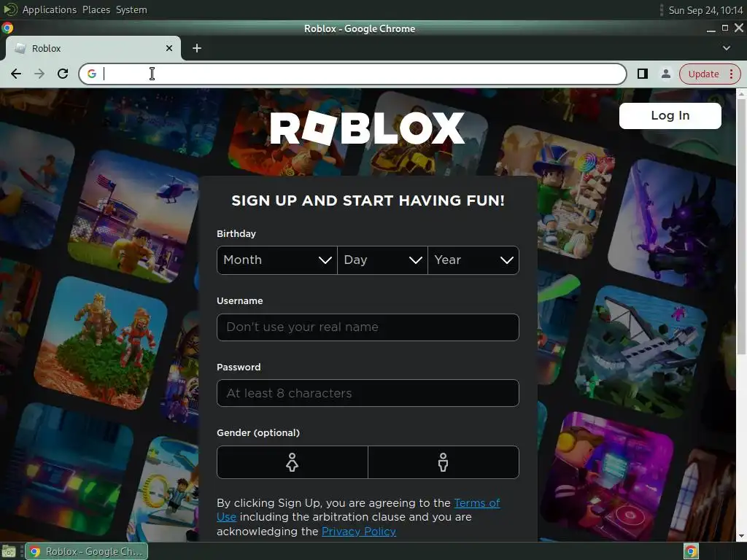
Task: Click the helicopter stadium game thumbnail
Action: [x=134, y=217]
